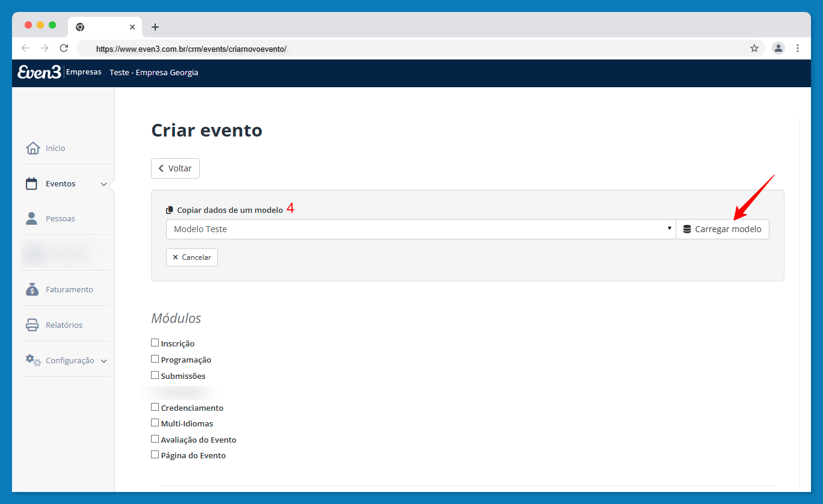Open the Modelo Teste dropdown
The height and width of the screenshot is (504, 823).
click(420, 229)
